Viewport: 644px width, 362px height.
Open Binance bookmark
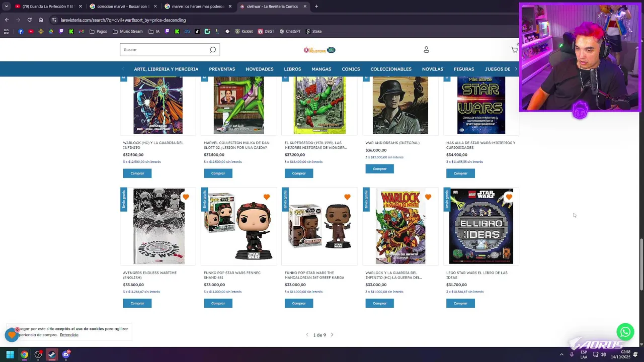point(41,31)
